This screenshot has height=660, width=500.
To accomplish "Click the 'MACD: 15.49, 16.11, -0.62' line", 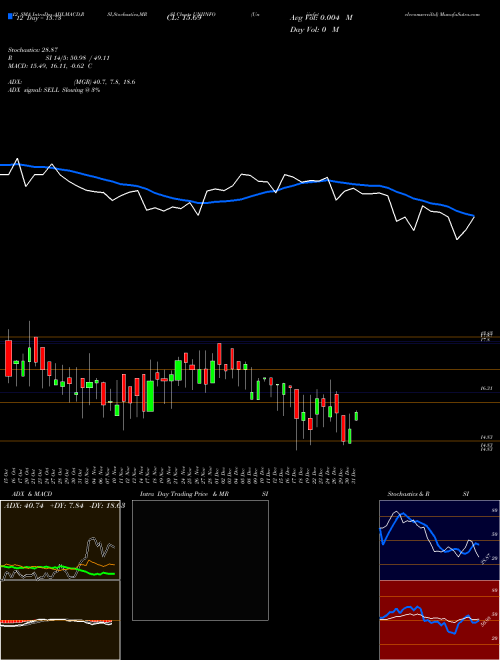I will [x=47, y=66].
